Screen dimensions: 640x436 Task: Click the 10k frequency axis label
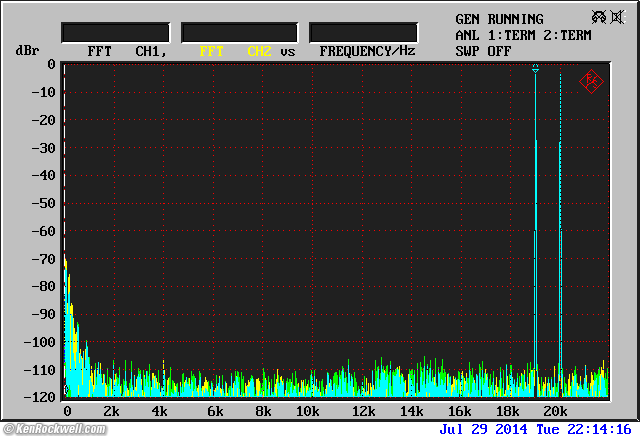pos(307,411)
